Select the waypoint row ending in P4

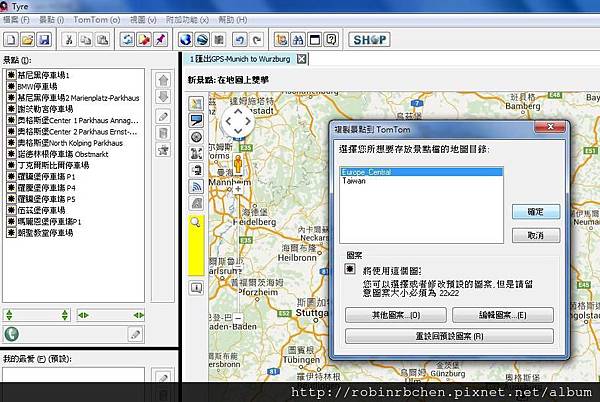tap(75, 188)
